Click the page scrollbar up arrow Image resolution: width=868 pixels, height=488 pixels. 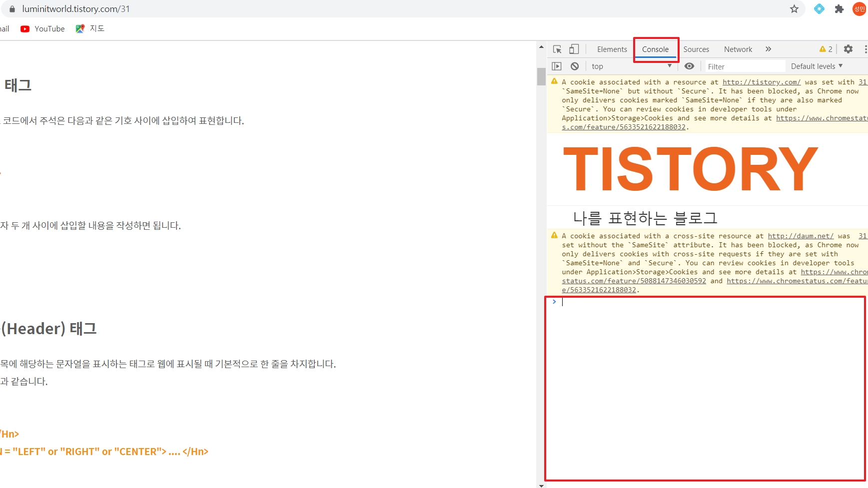pyautogui.click(x=541, y=46)
